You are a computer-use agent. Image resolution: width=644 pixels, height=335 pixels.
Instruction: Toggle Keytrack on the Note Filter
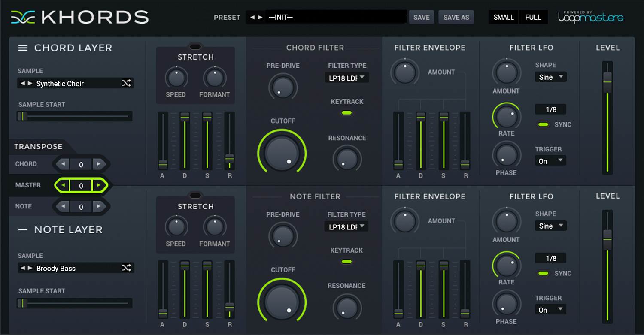pos(346,261)
